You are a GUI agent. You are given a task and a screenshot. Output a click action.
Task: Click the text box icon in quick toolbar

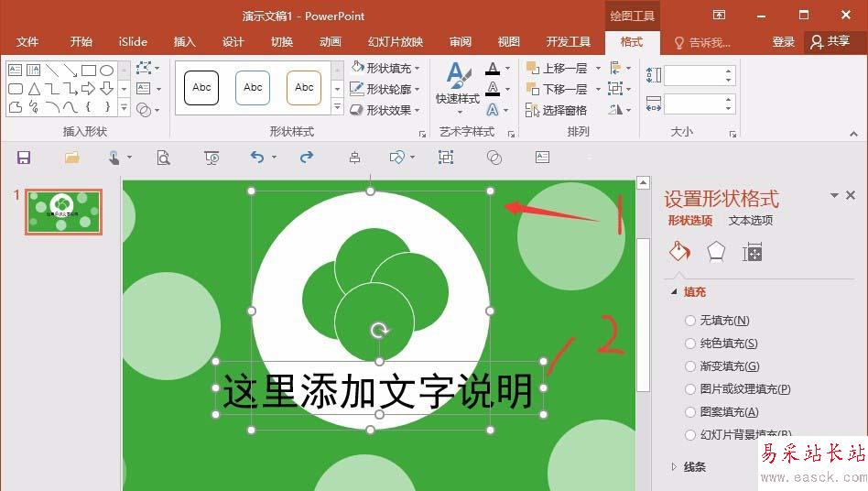click(542, 158)
